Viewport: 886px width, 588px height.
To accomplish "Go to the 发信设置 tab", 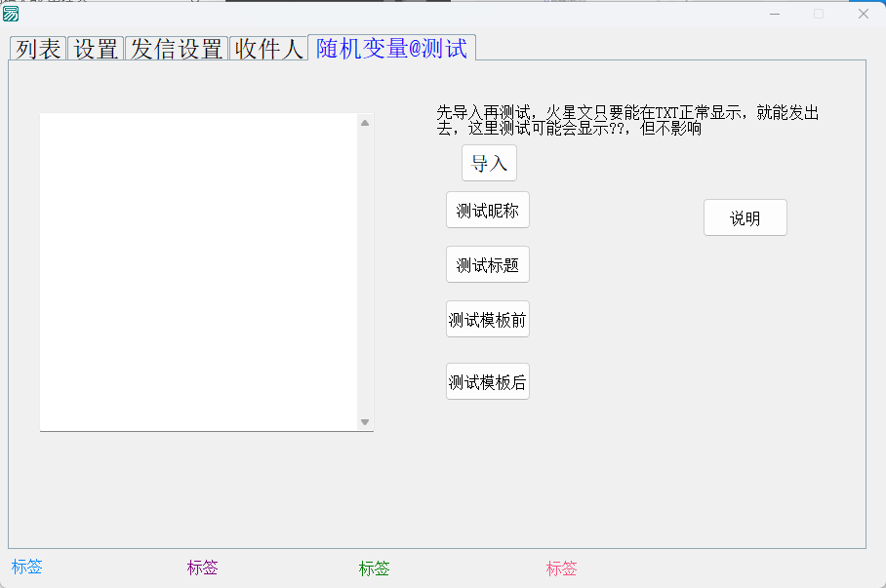I will (177, 49).
